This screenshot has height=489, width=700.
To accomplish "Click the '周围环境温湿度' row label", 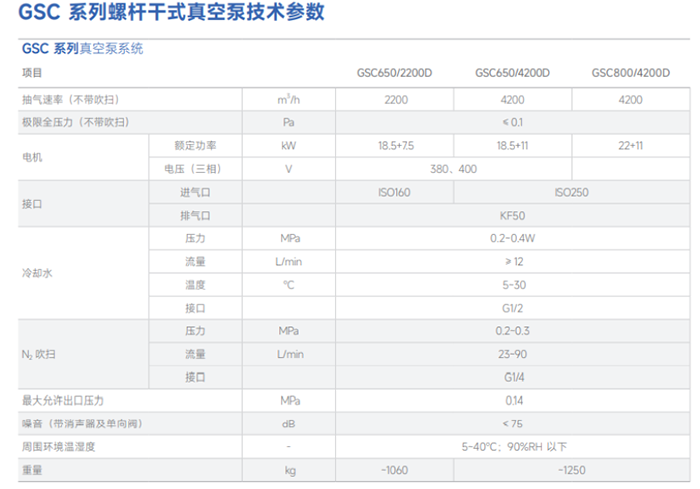I will coord(58,447).
